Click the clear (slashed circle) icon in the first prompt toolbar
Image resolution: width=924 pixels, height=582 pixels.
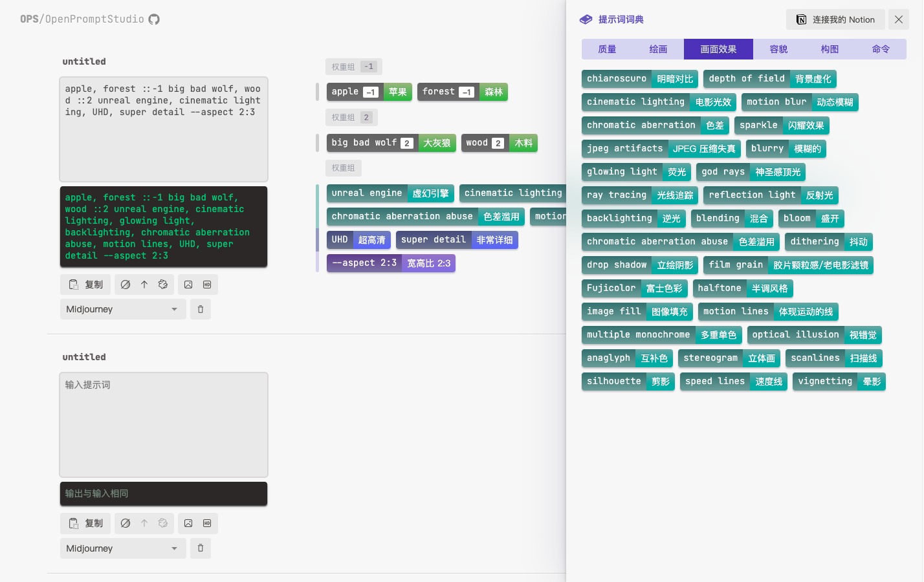(x=126, y=285)
